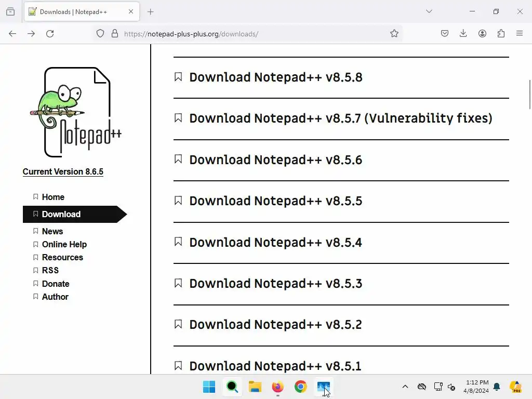Click the Firefox back arrow button
This screenshot has width=532, height=399.
(12, 34)
